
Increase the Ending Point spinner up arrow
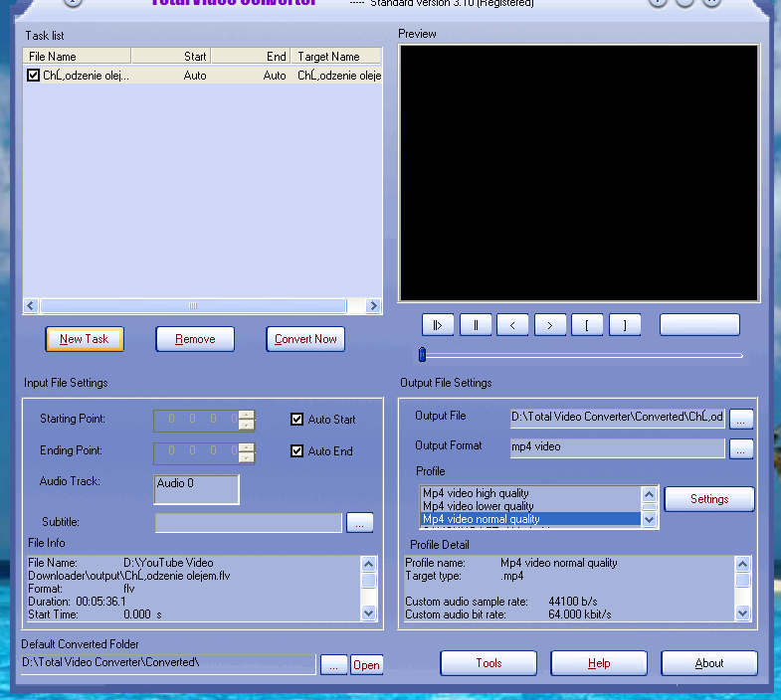(247, 447)
